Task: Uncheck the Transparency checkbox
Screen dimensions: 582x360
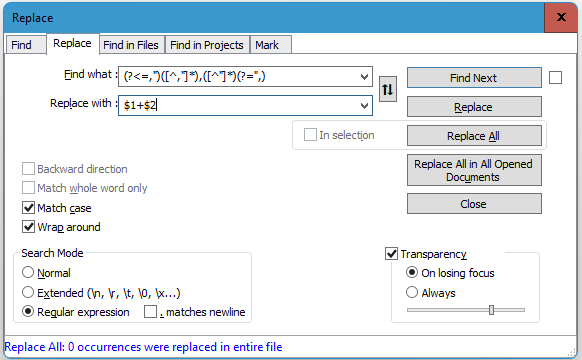Action: click(x=426, y=254)
